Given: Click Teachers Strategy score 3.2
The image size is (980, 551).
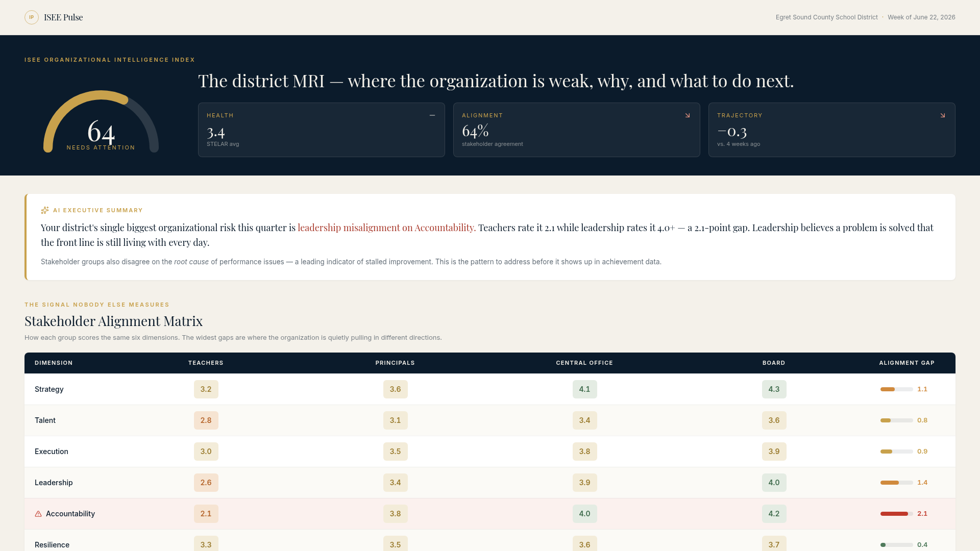Looking at the screenshot, I should point(206,389).
